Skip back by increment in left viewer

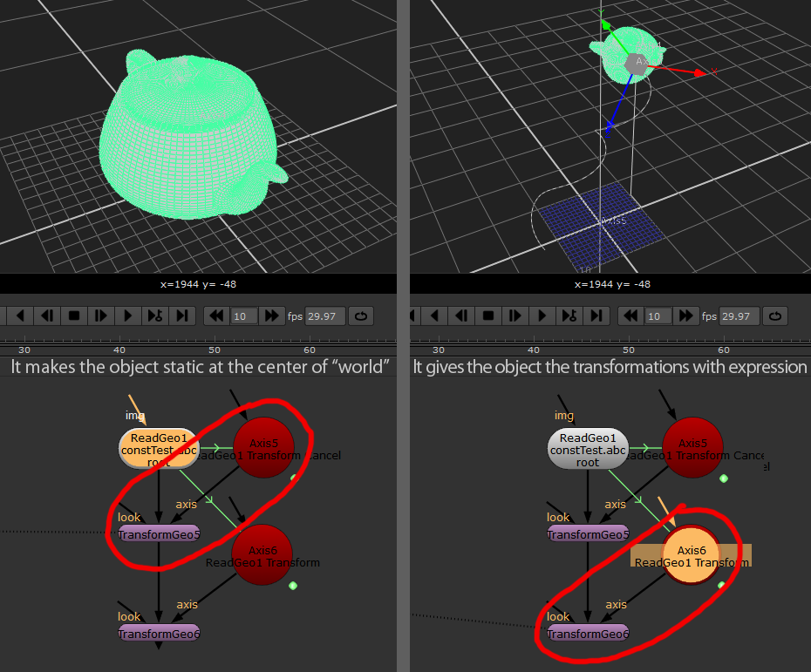(215, 316)
